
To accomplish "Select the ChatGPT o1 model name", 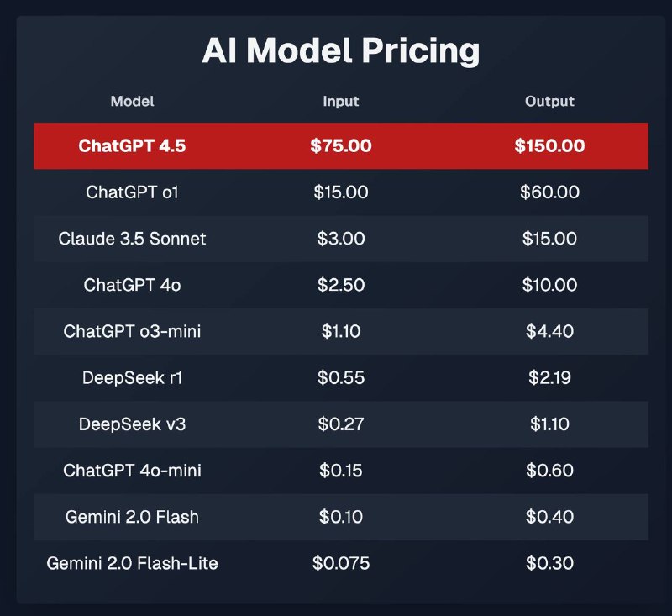I will 132,192.
